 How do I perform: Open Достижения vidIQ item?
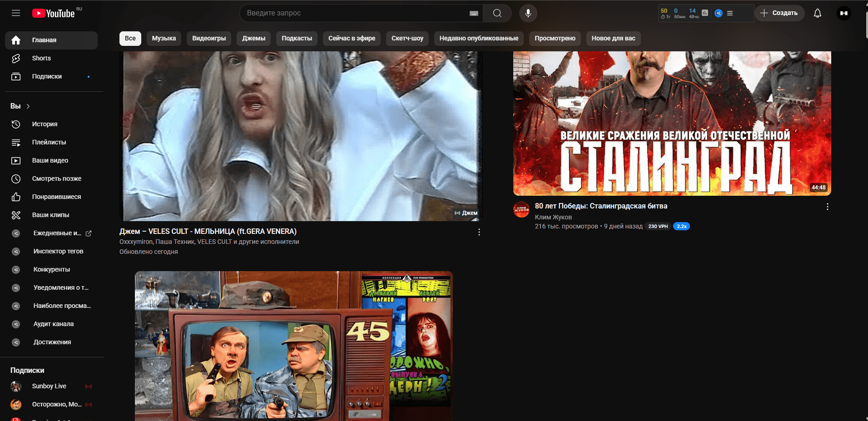pos(51,342)
